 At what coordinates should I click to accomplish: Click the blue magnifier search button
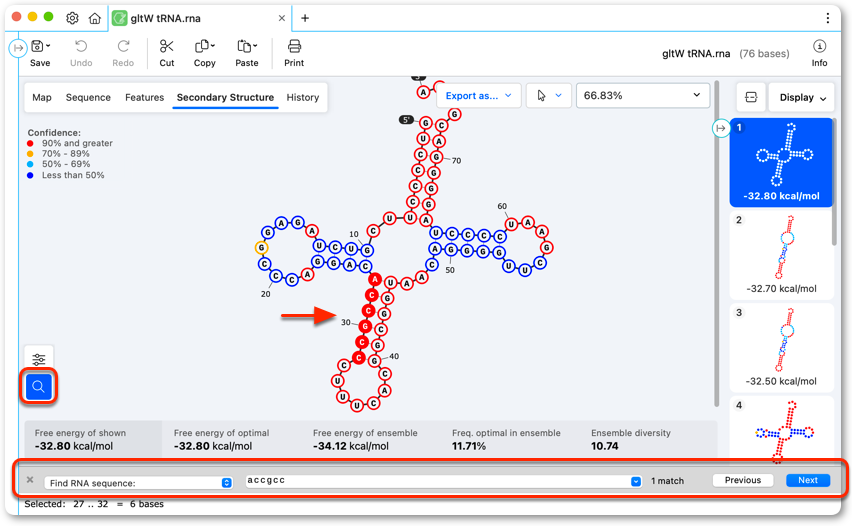coord(39,387)
